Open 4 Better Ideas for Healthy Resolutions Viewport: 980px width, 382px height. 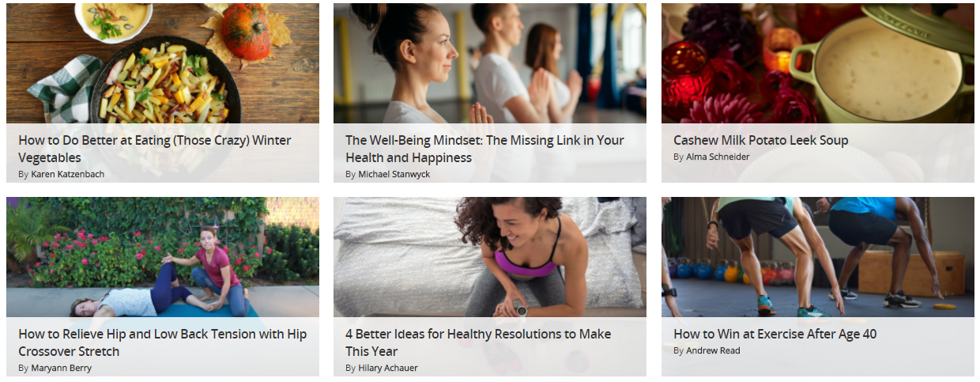coord(478,342)
